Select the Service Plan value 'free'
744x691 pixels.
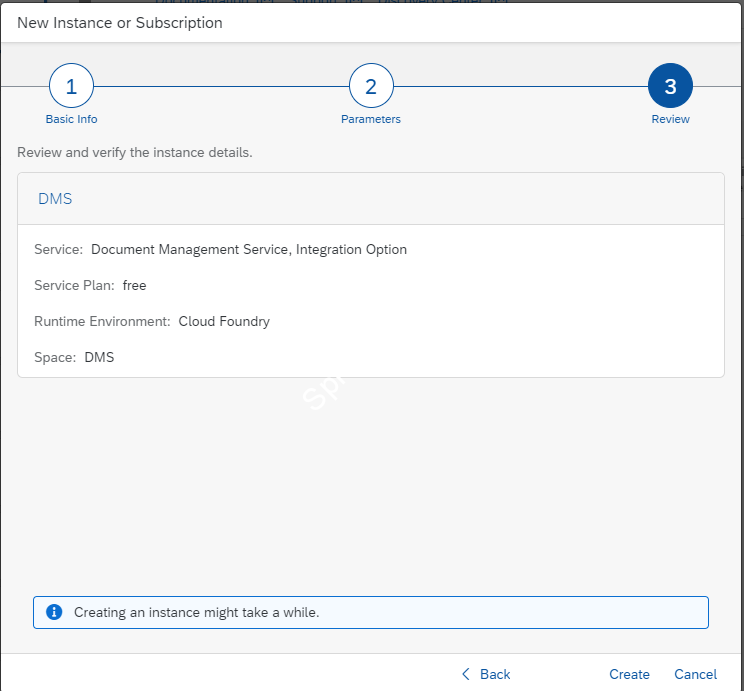pyautogui.click(x=134, y=285)
